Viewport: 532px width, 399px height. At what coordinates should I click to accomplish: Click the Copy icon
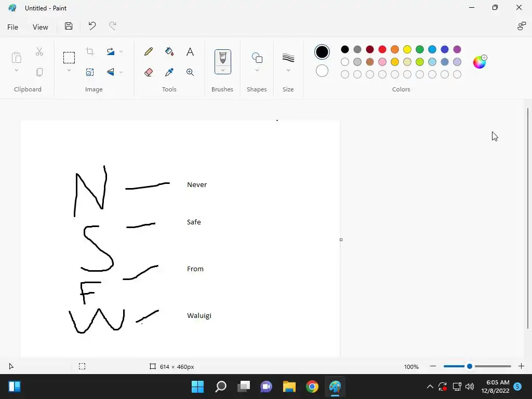pyautogui.click(x=39, y=72)
